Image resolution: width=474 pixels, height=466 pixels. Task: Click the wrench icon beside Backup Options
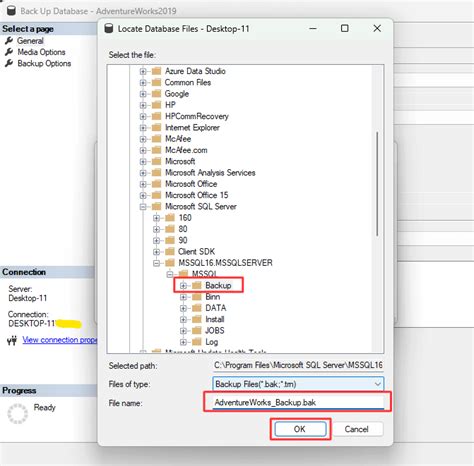[9, 63]
